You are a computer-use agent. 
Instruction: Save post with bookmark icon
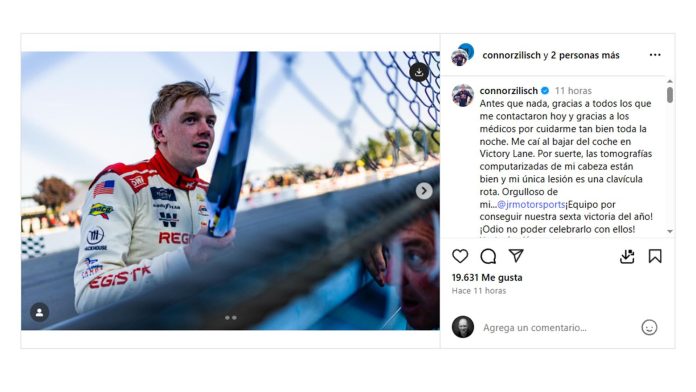[655, 256]
